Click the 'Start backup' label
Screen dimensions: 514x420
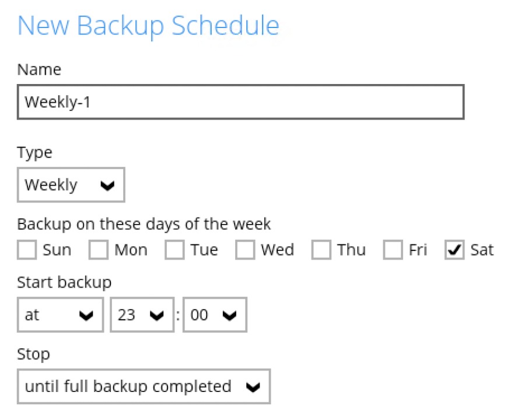[x=64, y=283]
